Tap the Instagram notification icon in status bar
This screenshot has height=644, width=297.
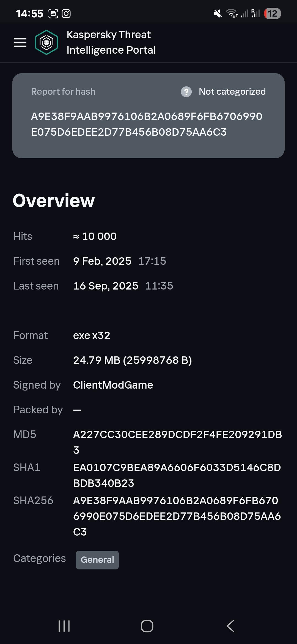coord(66,13)
